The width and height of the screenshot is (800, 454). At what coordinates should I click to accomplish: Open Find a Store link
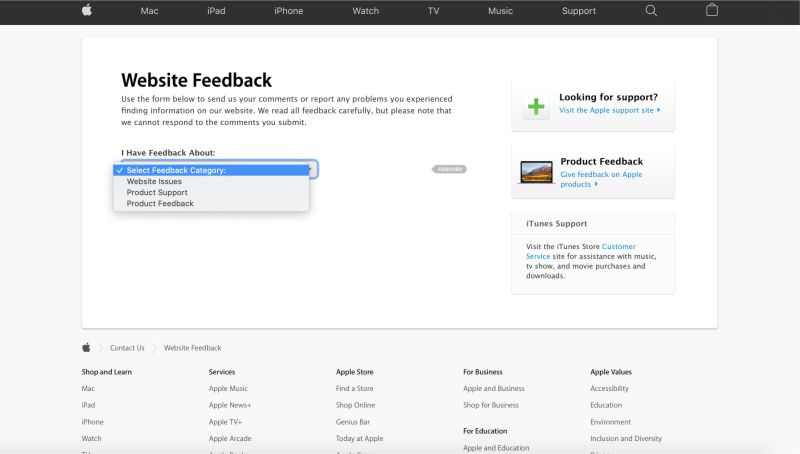click(x=355, y=389)
